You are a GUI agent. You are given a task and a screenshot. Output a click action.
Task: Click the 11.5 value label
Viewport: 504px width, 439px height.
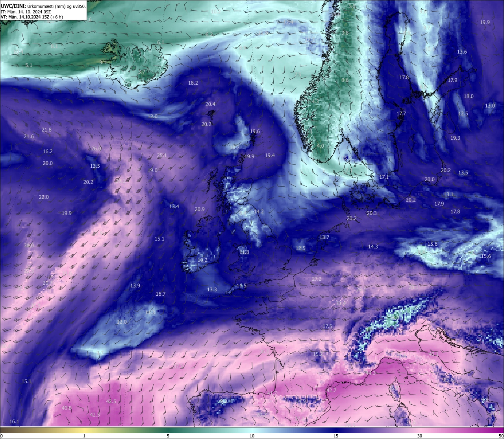[x=241, y=286]
